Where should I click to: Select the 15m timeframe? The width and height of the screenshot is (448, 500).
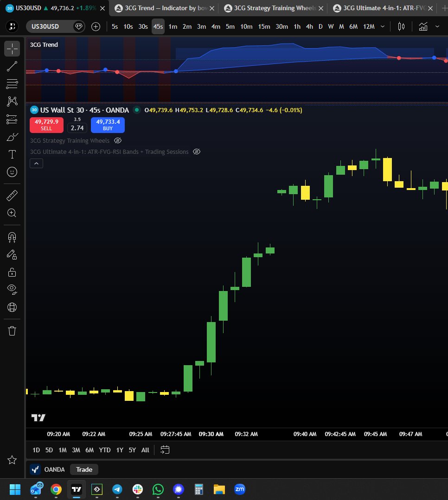pyautogui.click(x=263, y=26)
